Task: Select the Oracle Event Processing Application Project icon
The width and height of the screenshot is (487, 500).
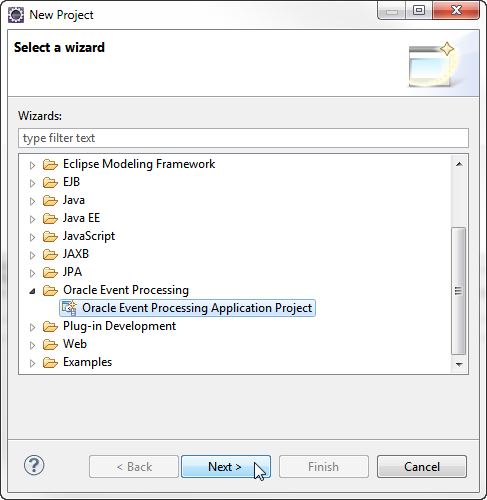Action: 69,308
